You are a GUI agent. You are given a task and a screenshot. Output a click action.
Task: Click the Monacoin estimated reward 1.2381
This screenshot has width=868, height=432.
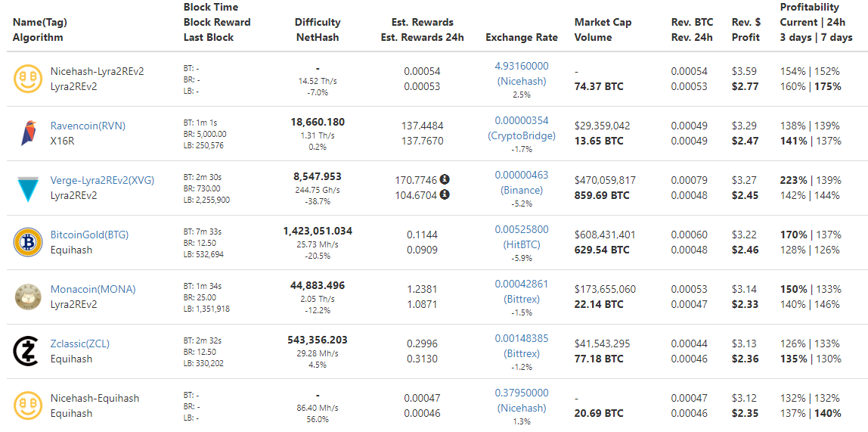tap(423, 289)
